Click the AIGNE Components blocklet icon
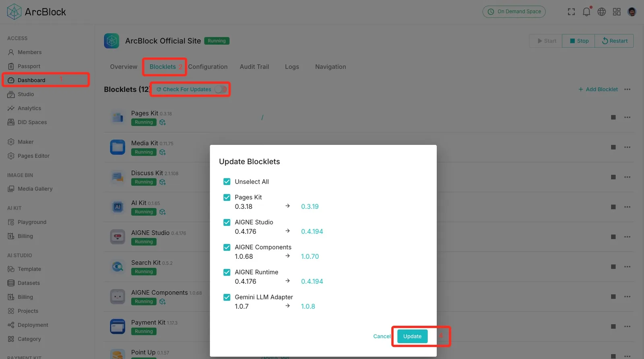 tap(118, 297)
